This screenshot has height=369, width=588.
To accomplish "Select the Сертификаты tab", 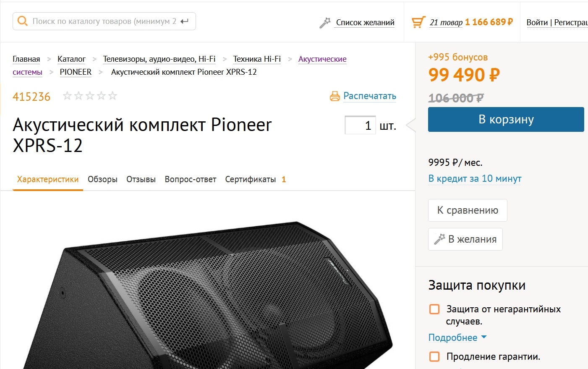I will [x=251, y=179].
